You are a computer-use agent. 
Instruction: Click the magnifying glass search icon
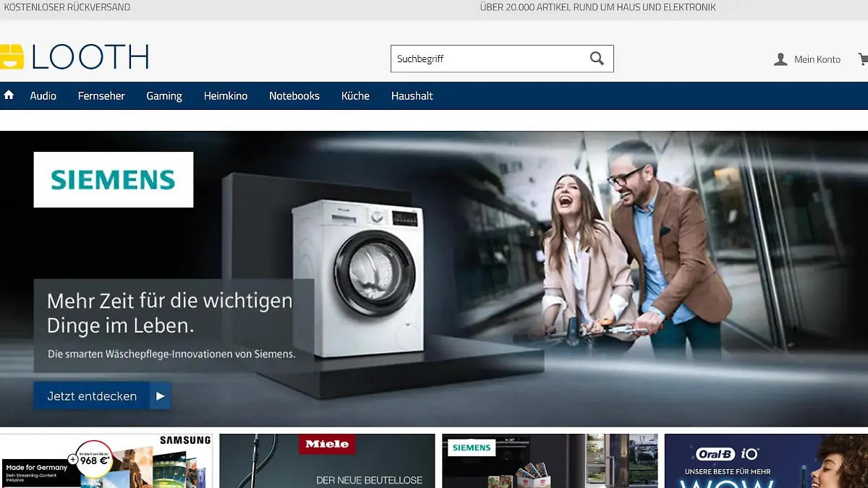597,59
